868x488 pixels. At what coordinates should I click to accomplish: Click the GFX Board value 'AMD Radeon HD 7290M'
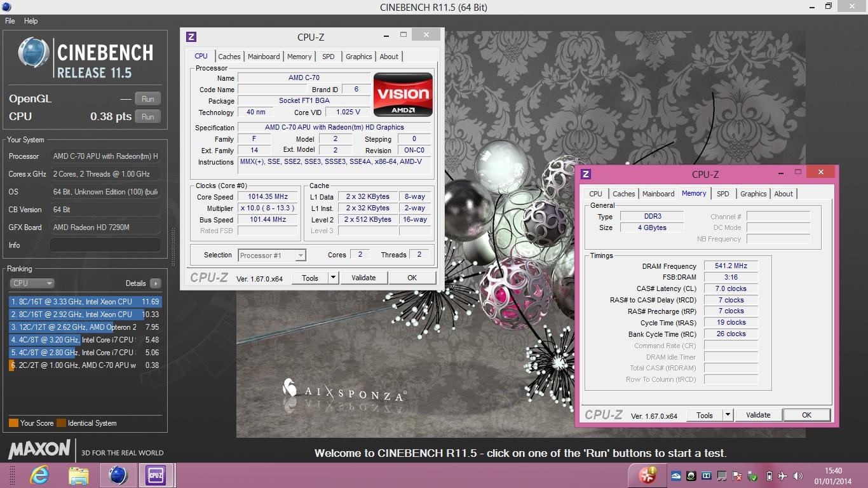(105, 227)
